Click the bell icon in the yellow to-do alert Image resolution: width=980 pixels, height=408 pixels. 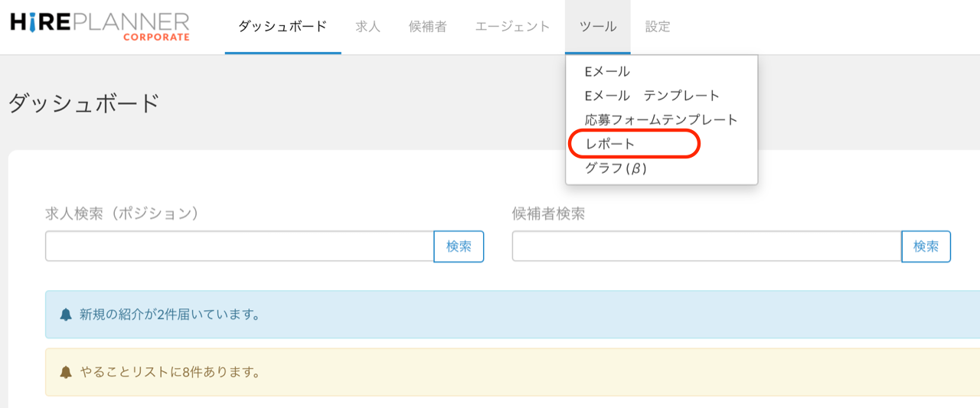(x=66, y=373)
